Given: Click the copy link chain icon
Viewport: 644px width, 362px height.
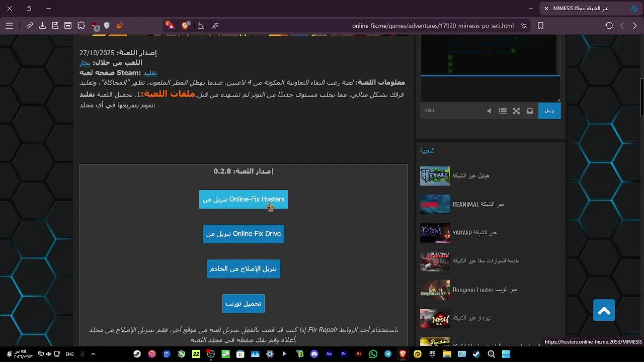Looking at the screenshot, I should (30, 26).
